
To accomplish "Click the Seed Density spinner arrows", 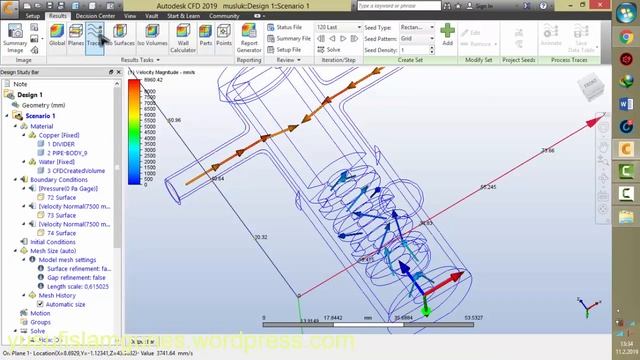I will (432, 50).
